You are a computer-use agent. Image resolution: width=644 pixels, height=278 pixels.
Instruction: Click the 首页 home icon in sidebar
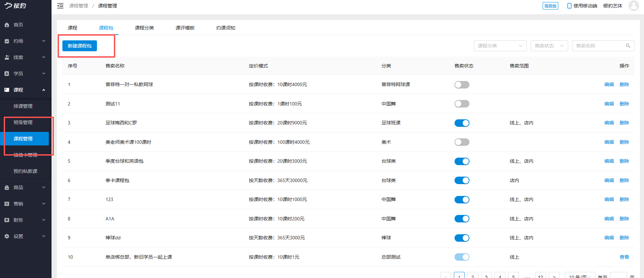click(7, 25)
